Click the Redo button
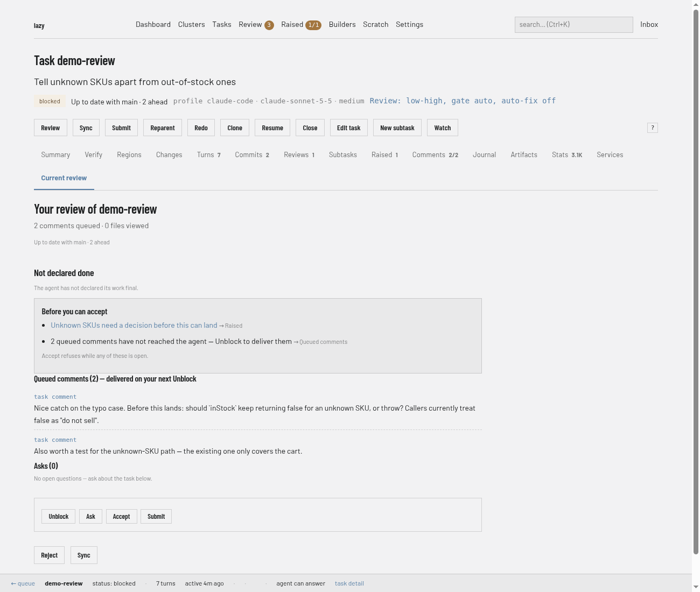The height and width of the screenshot is (592, 700). coord(201,128)
